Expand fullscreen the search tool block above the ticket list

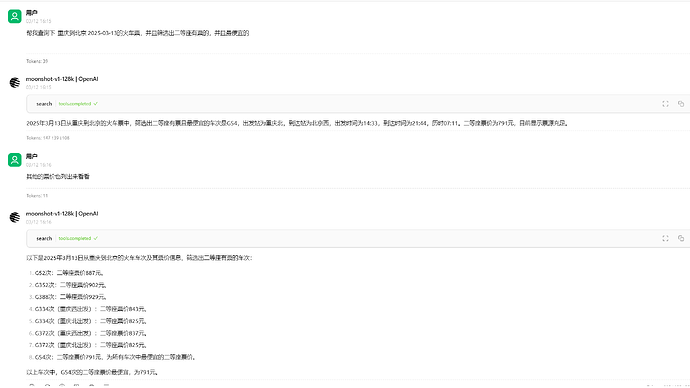665,238
